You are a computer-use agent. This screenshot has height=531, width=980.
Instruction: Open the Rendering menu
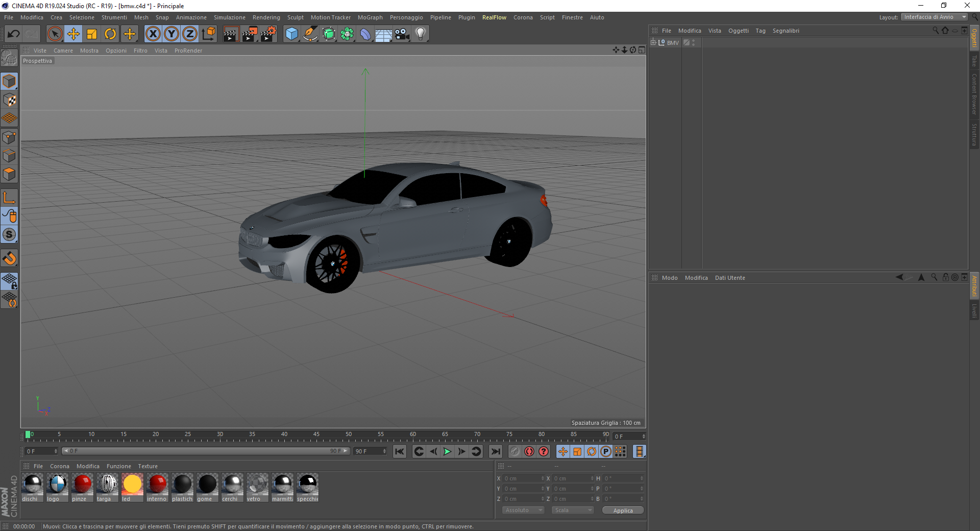[266, 17]
